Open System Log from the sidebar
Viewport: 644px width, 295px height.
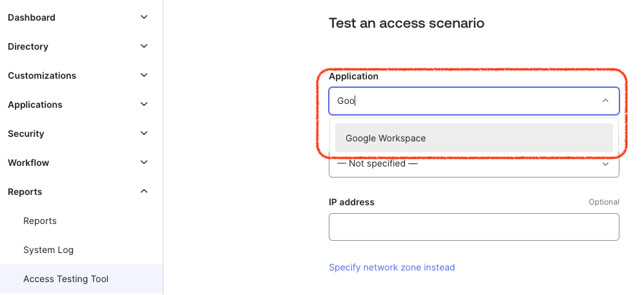pyautogui.click(x=48, y=250)
